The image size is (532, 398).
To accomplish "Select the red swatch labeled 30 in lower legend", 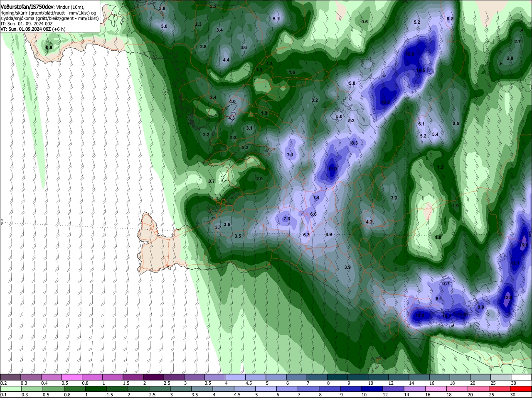I will point(522,389).
